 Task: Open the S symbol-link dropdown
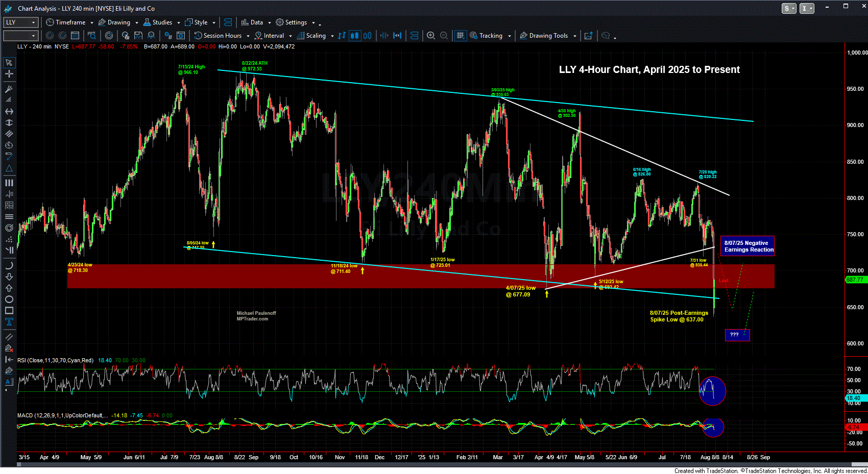click(789, 8)
